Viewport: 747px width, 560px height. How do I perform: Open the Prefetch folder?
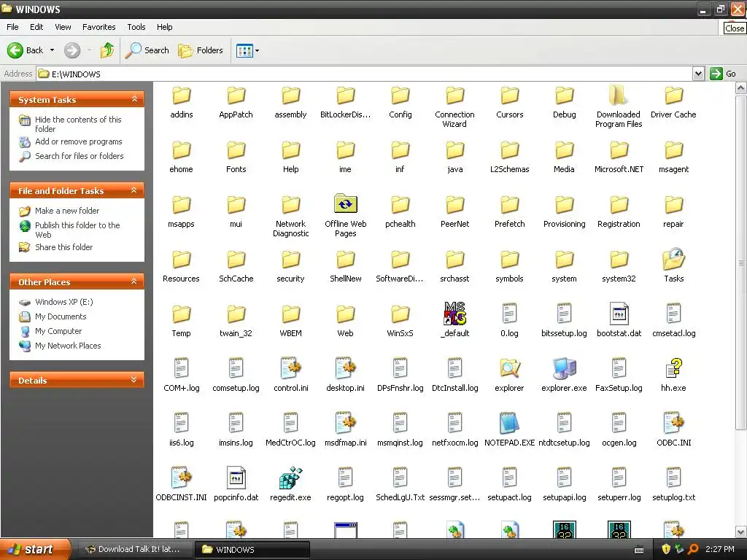509,205
